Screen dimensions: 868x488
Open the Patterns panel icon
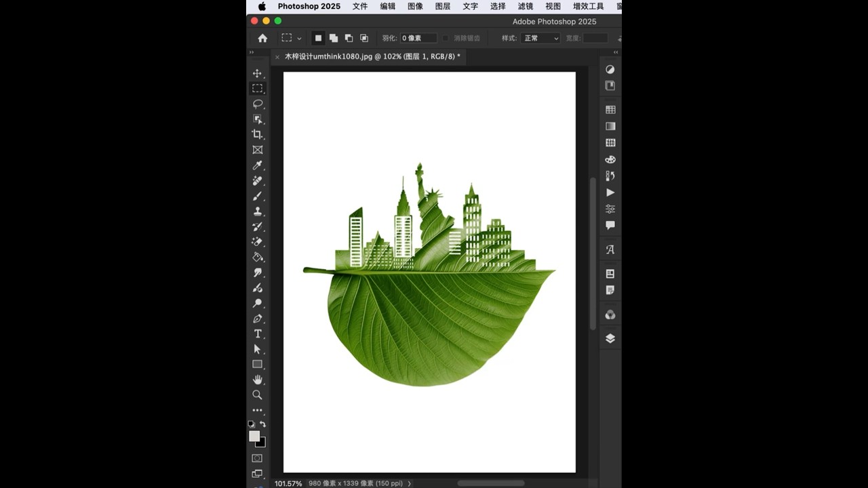(610, 143)
